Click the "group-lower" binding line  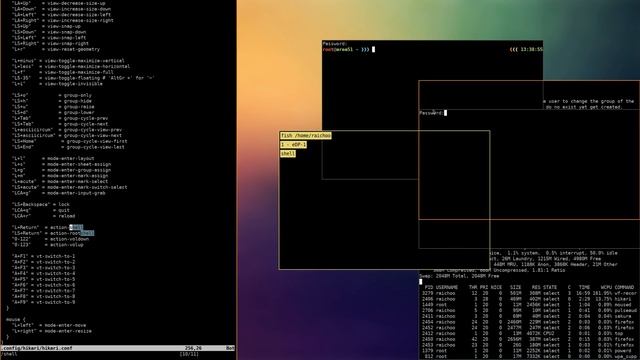tap(53, 112)
